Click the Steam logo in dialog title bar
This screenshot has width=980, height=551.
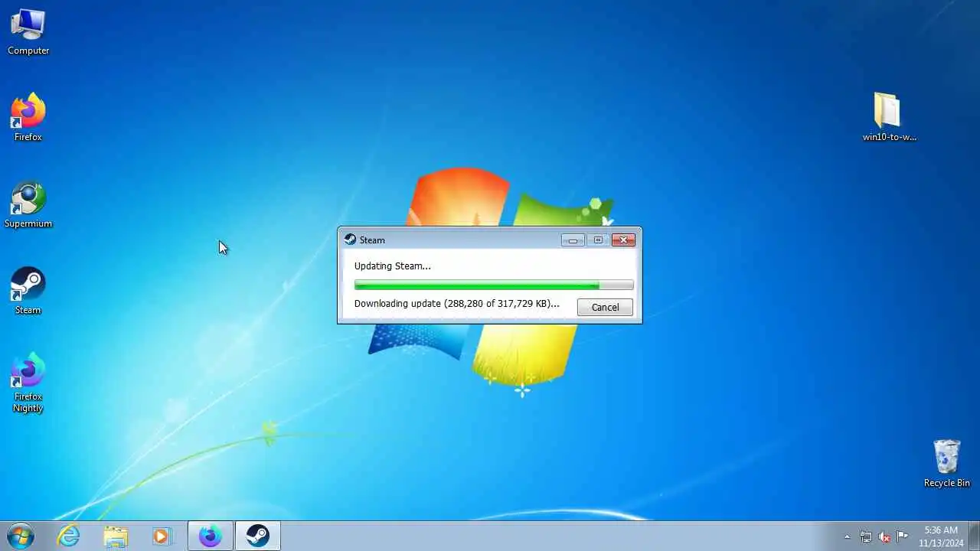click(x=350, y=240)
